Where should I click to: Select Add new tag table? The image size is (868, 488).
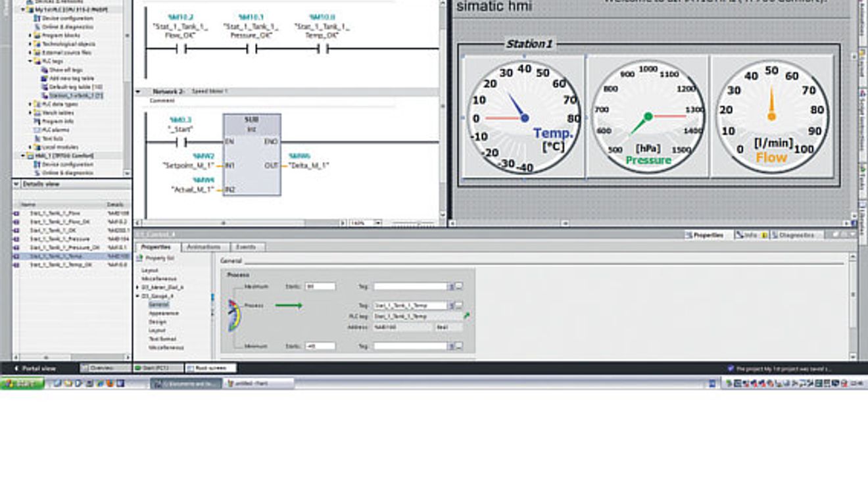coord(66,78)
